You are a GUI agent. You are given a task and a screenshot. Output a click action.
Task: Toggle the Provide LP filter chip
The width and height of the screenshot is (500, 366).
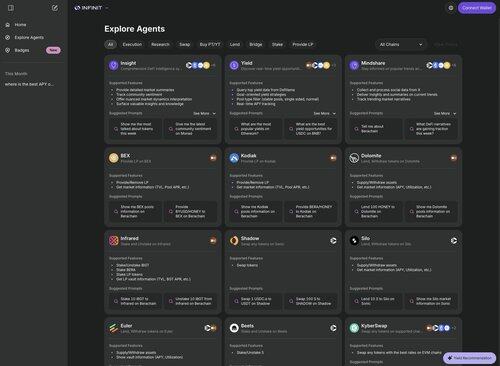point(303,44)
